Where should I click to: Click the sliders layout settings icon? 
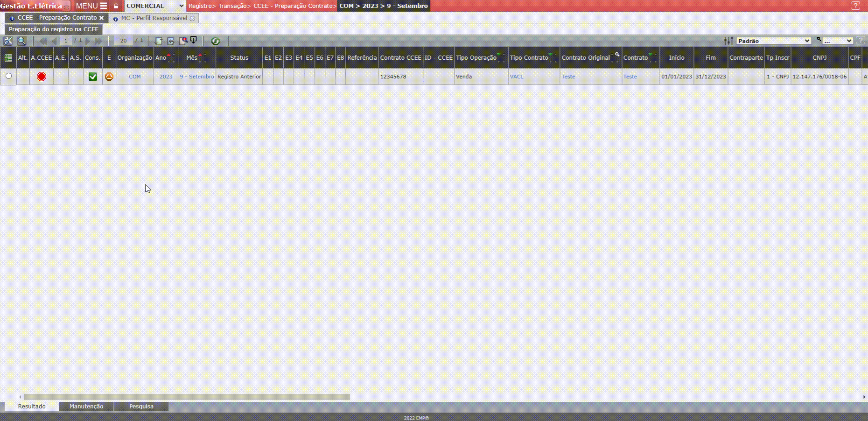click(x=728, y=41)
